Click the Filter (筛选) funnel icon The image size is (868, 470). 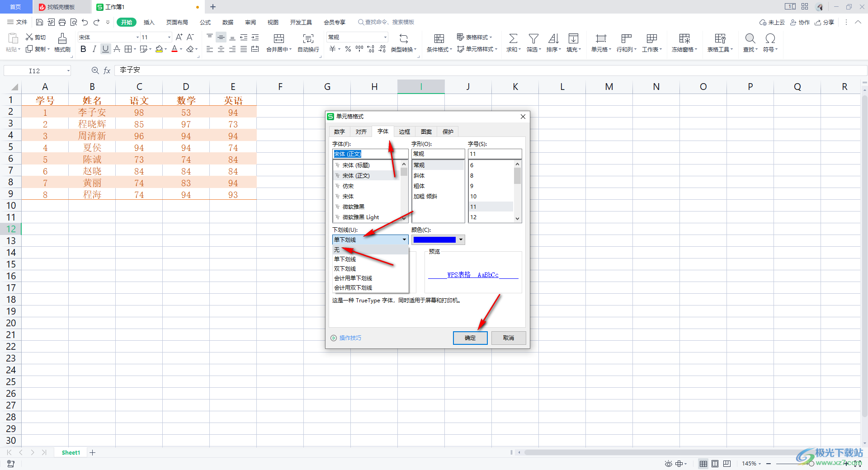(533, 38)
